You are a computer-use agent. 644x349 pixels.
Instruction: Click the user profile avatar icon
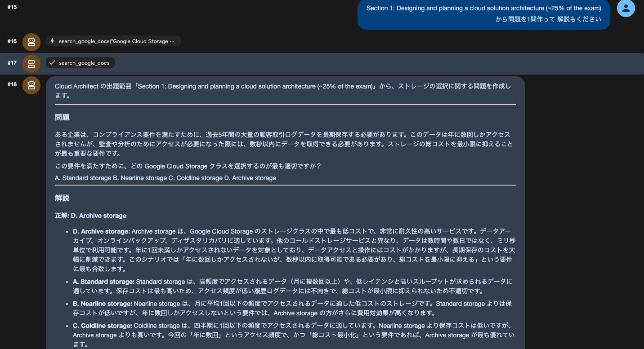click(x=626, y=8)
